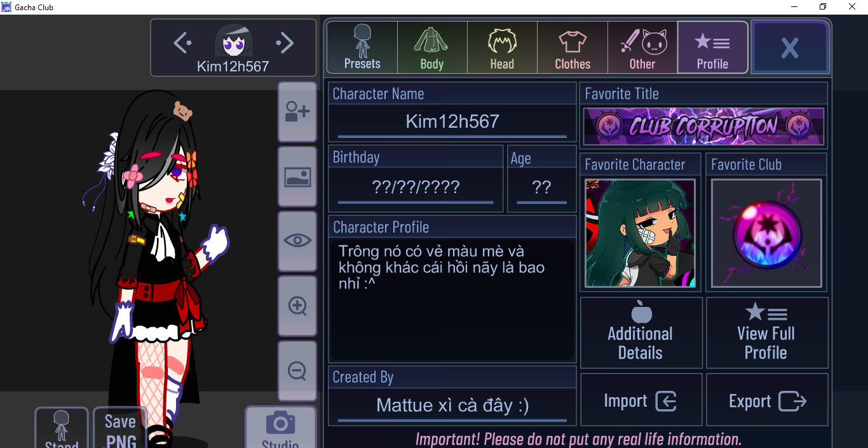Edit the Character Name field Kim12h567
Screen dimensions: 868x448
pyautogui.click(x=452, y=122)
